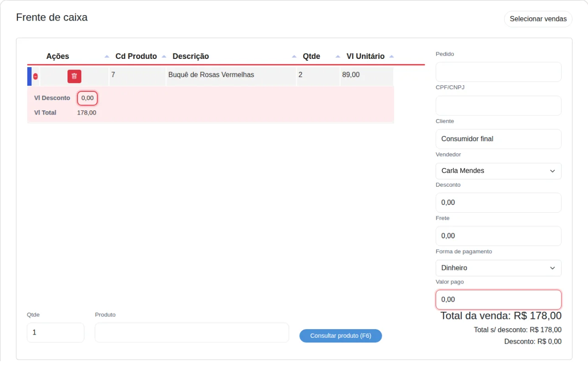
Task: Focus the CPF/CNPJ input field
Action: tap(498, 105)
